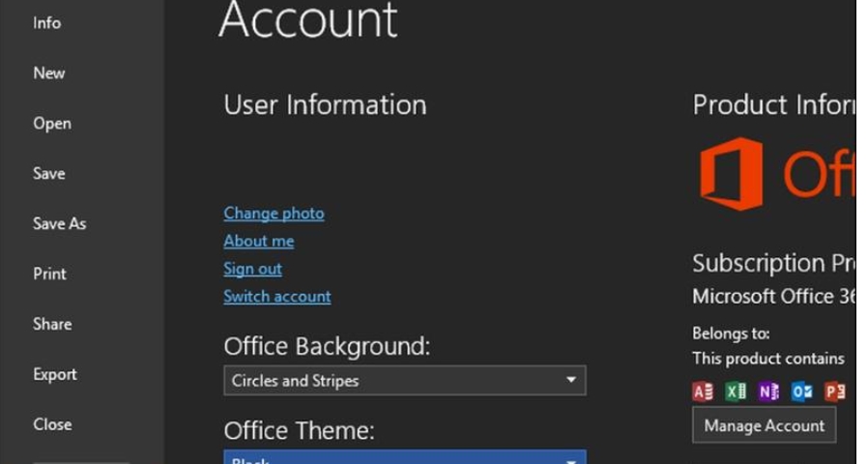Select Print in the sidebar

[49, 274]
